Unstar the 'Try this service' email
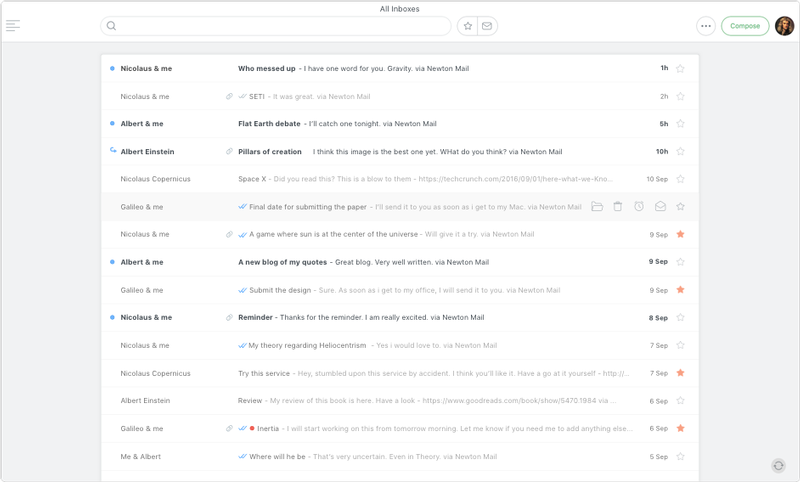The height and width of the screenshot is (482, 800). tap(680, 373)
